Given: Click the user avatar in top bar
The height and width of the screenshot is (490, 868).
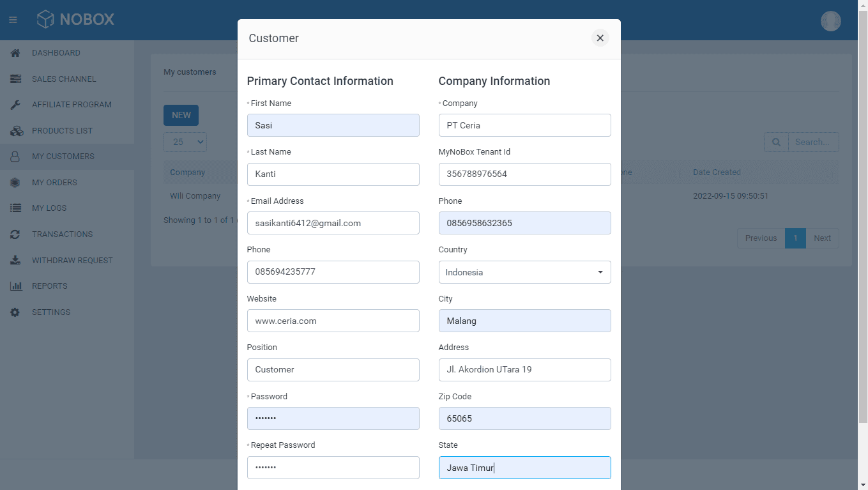Looking at the screenshot, I should pyautogui.click(x=830, y=20).
